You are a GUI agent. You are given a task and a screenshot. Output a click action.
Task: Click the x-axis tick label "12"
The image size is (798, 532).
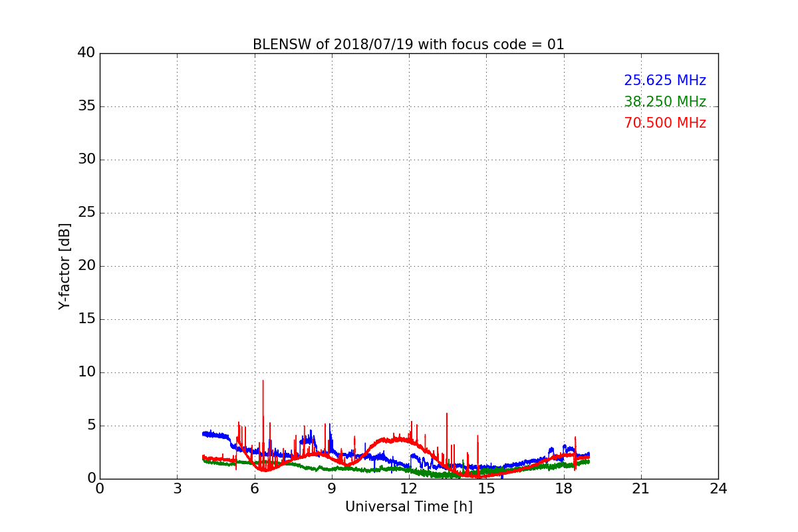(x=409, y=488)
